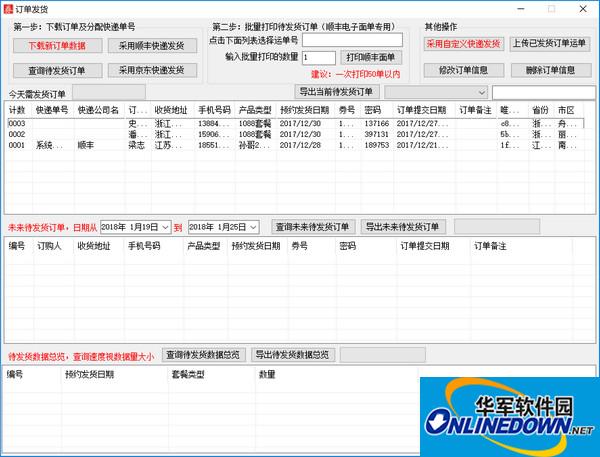Click 券号 header in top table
This screenshot has height=457, width=600.
pos(347,110)
